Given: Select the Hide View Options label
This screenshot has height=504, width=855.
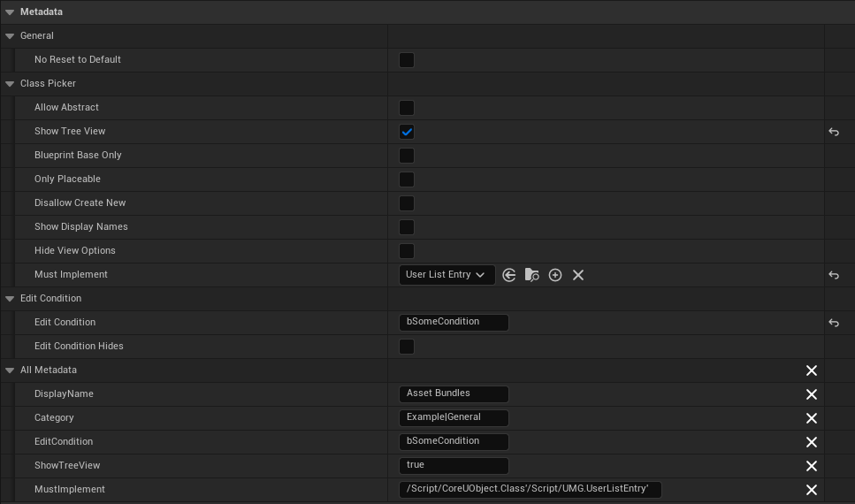Looking at the screenshot, I should [74, 251].
